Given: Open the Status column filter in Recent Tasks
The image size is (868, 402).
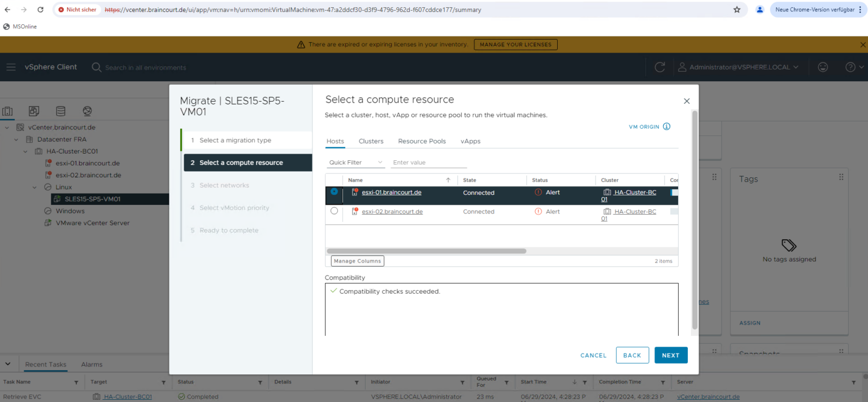Looking at the screenshot, I should point(261,382).
